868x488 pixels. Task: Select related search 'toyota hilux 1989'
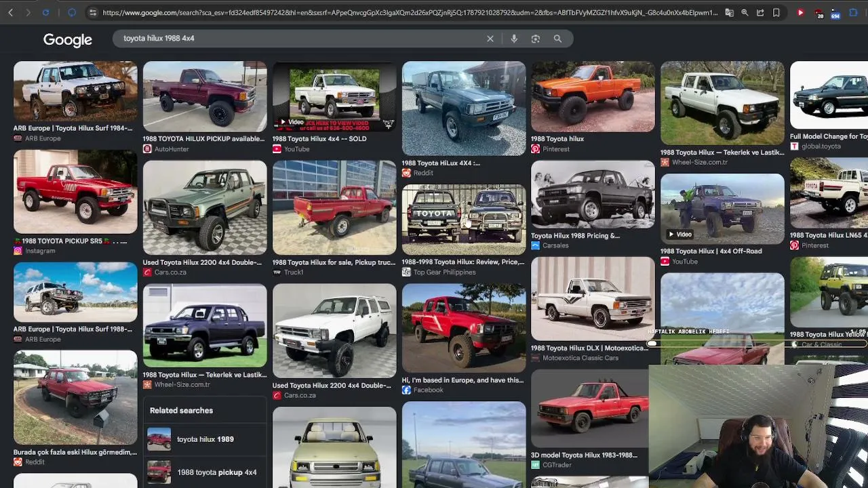coord(205,439)
